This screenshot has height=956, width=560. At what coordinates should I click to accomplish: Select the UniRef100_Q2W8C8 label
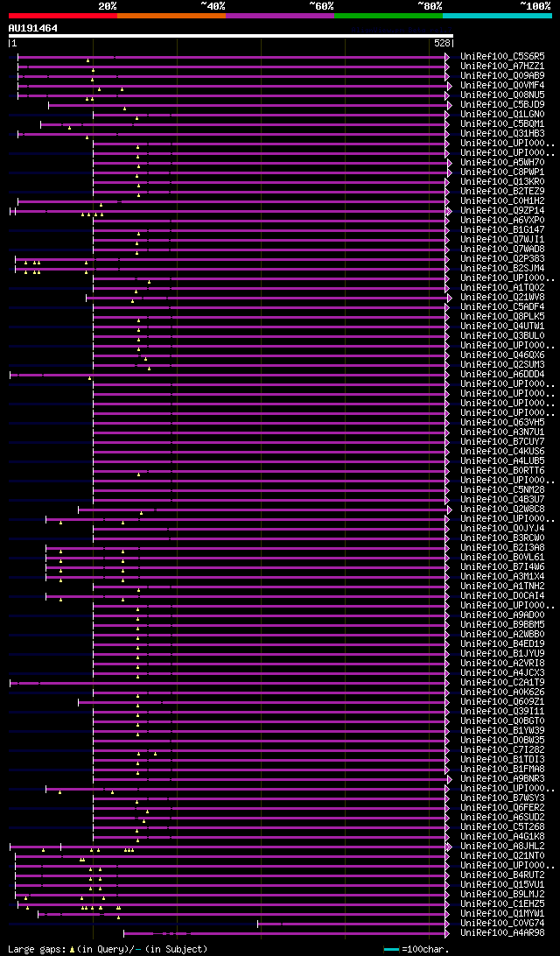(x=503, y=510)
